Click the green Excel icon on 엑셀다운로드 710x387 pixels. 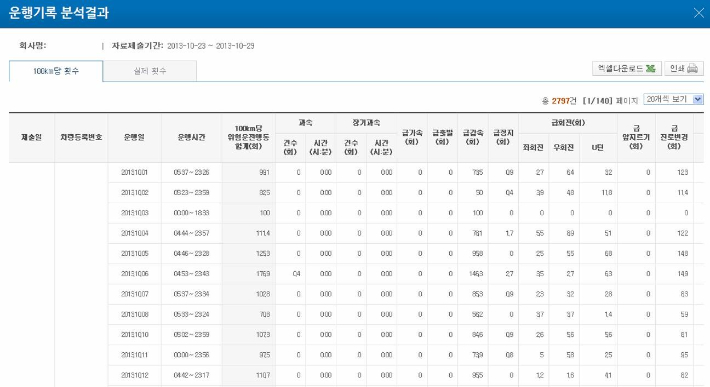[x=651, y=68]
